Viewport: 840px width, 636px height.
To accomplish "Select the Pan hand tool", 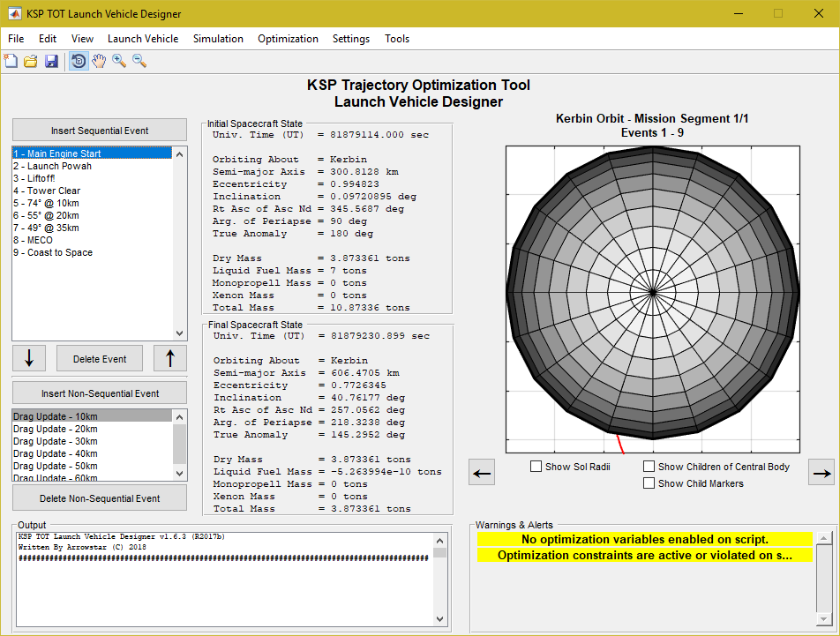I will click(x=99, y=61).
